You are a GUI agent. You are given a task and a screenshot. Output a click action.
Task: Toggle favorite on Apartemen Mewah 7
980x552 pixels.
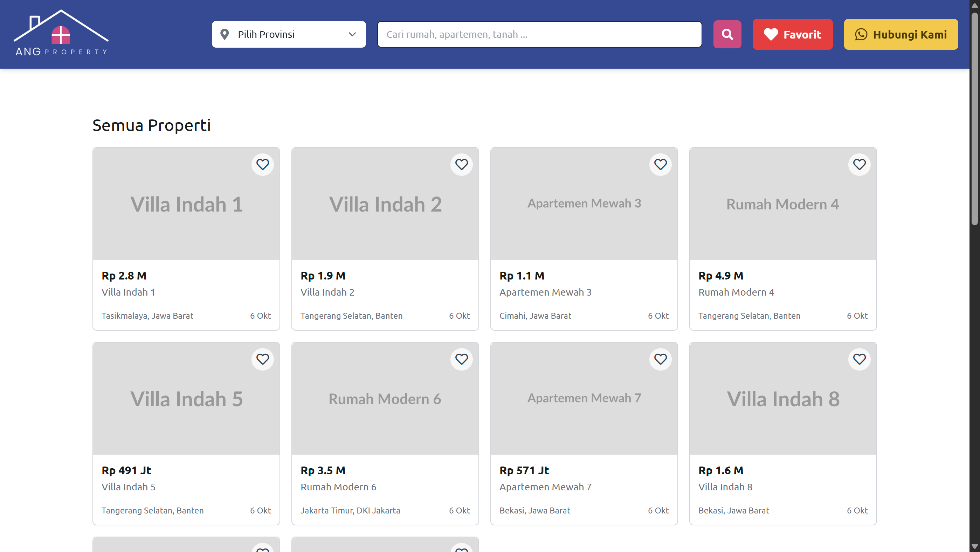point(661,359)
